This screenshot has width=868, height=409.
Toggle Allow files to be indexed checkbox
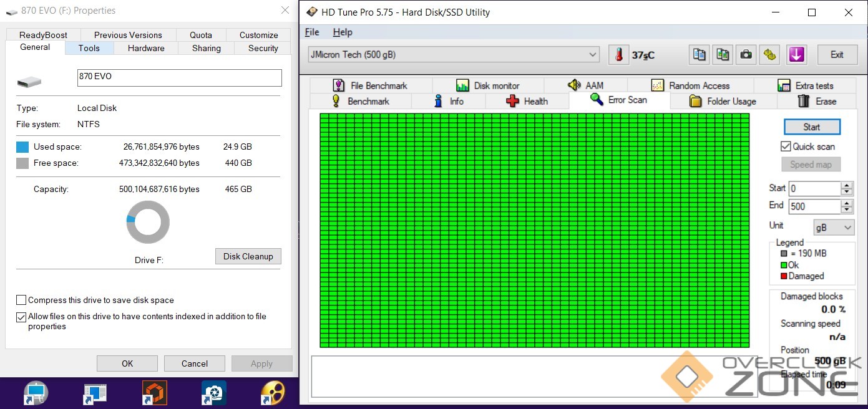click(x=21, y=317)
